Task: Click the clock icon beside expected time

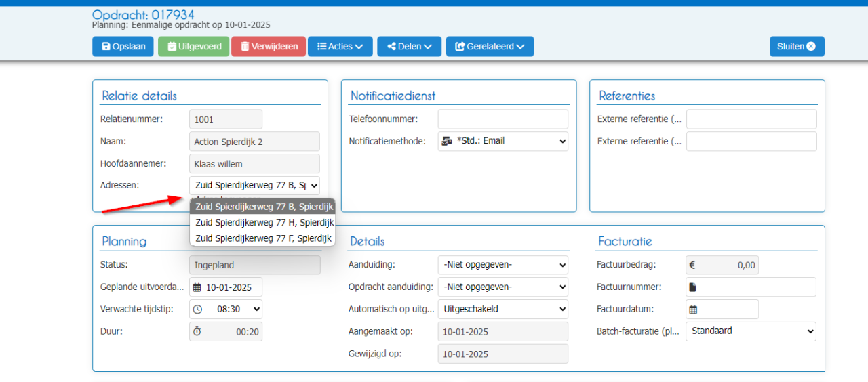Action: click(197, 310)
